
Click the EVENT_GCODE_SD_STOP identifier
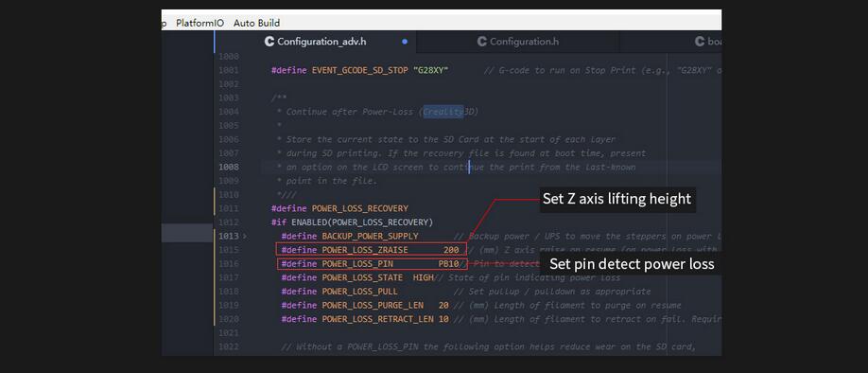tap(360, 70)
